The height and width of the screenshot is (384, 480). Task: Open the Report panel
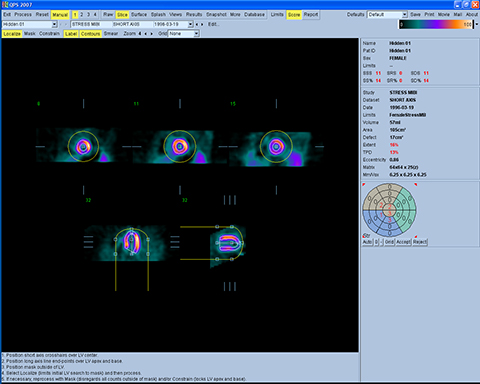[311, 15]
